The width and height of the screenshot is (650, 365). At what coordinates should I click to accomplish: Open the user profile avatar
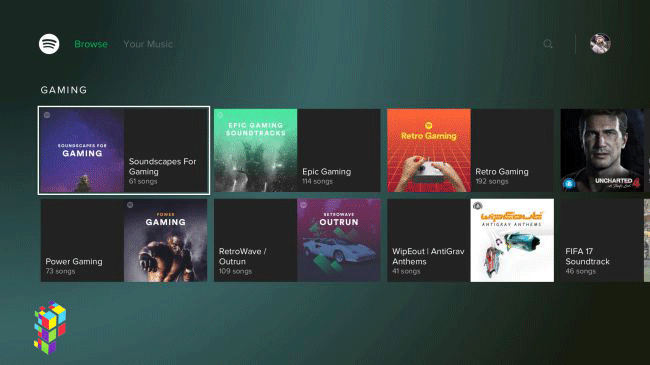(x=600, y=44)
